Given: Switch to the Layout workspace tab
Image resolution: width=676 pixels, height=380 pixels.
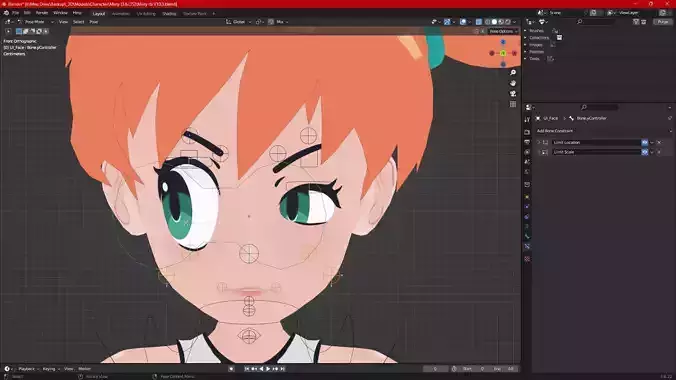Looking at the screenshot, I should tap(99, 14).
